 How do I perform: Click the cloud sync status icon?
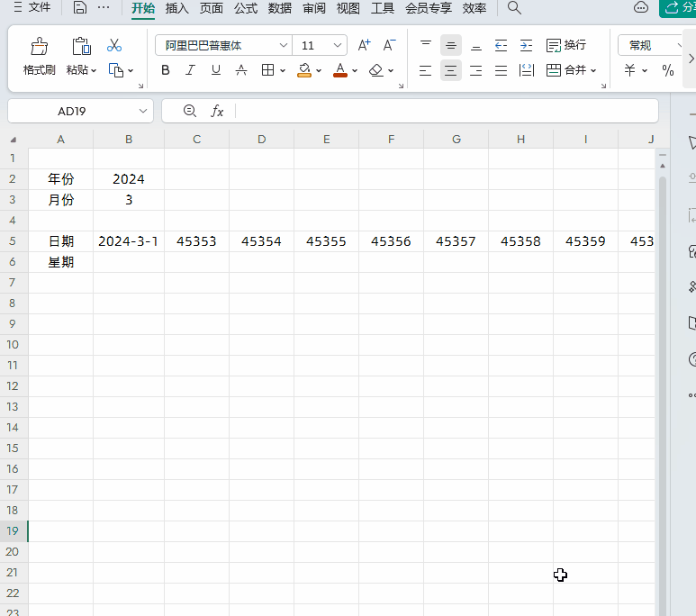pos(641,7)
